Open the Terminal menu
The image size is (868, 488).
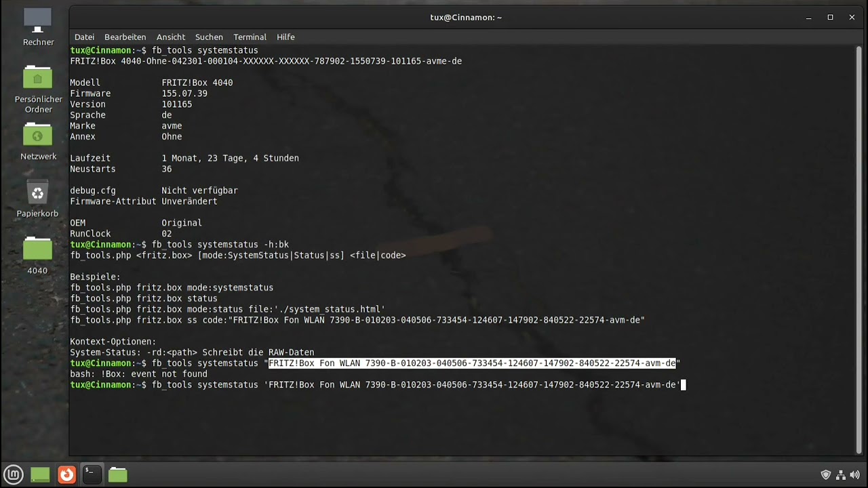pyautogui.click(x=250, y=37)
